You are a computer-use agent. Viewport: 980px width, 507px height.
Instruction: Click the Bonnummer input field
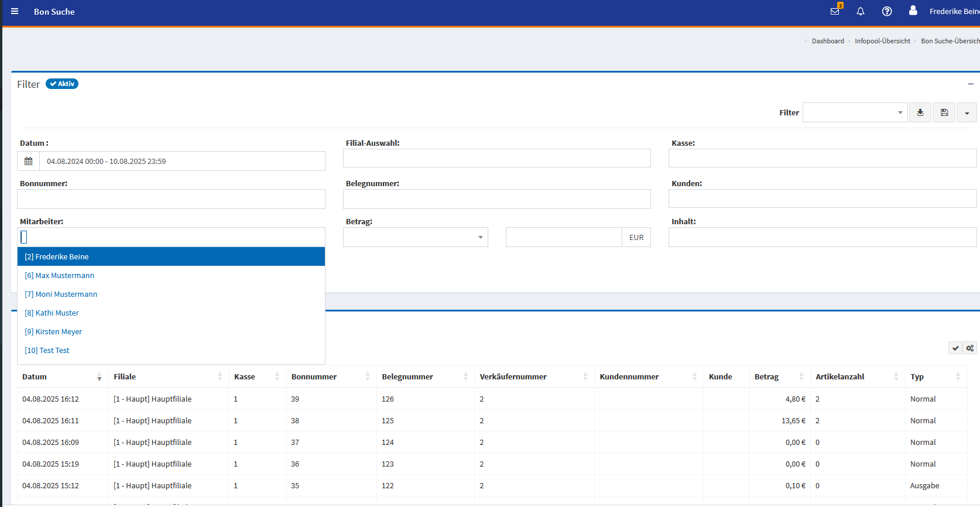pos(171,199)
